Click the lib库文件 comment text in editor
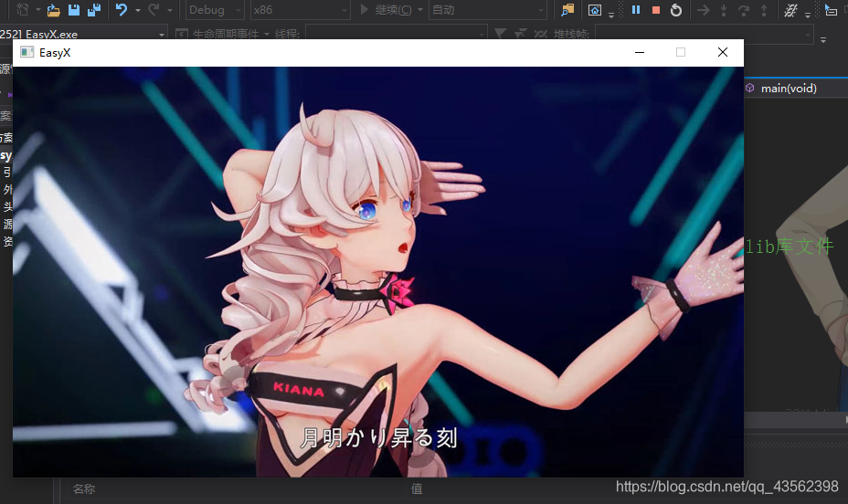The height and width of the screenshot is (504, 848). pyautogui.click(x=789, y=247)
